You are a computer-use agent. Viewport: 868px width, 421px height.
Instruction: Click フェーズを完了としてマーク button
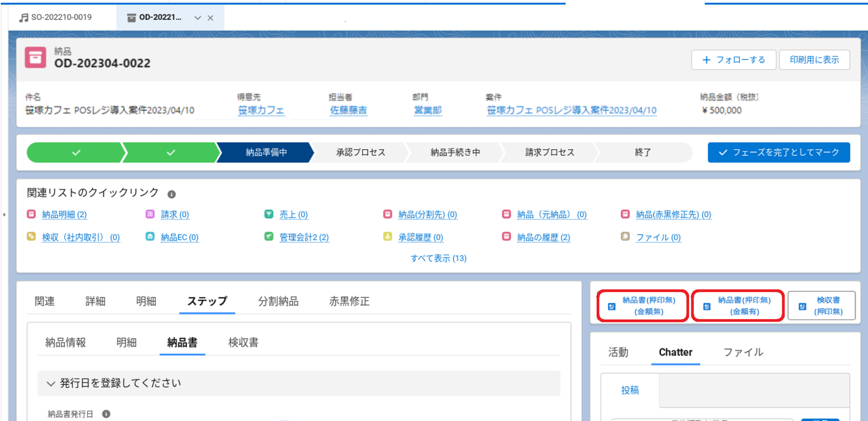point(779,152)
